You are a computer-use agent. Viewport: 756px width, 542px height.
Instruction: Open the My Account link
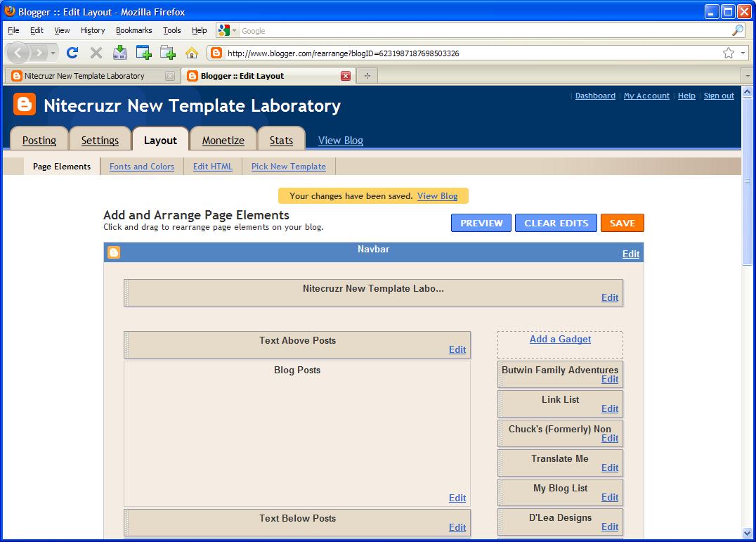[x=646, y=96]
